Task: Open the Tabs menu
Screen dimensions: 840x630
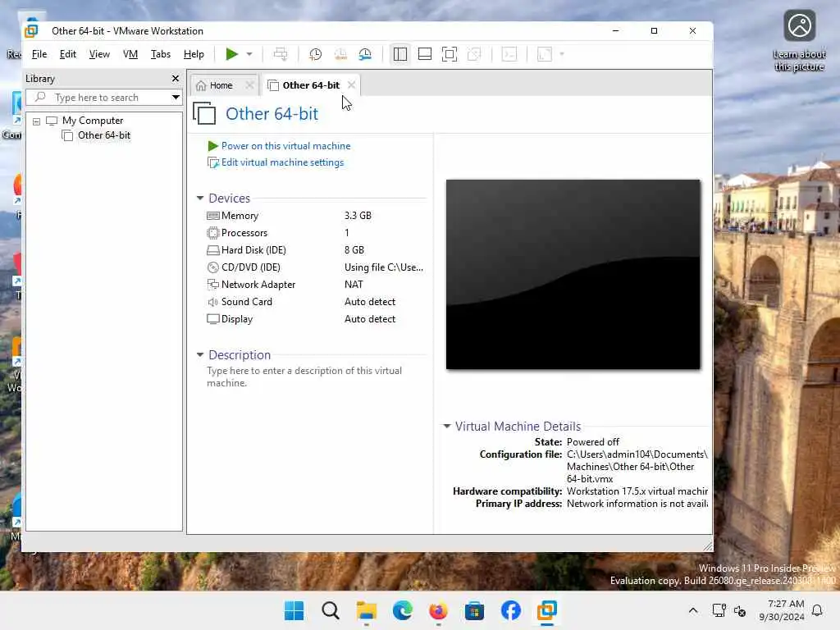Action: (160, 54)
